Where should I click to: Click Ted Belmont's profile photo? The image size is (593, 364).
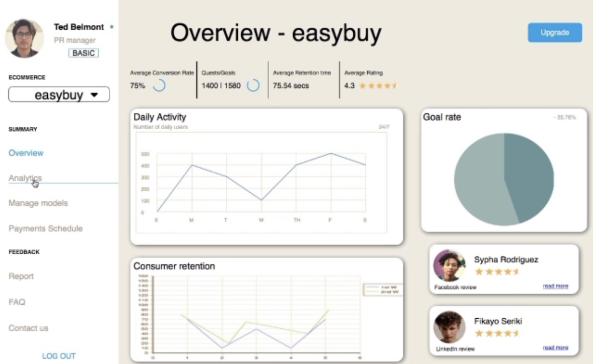[x=24, y=38]
